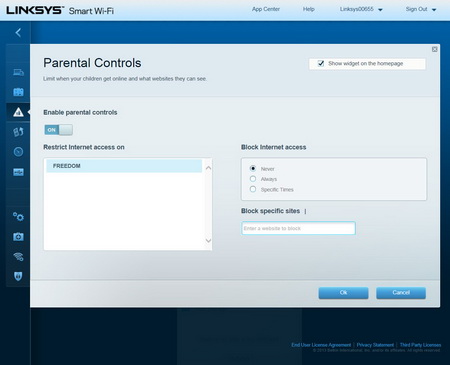This screenshot has width=450, height=365.
Task: Open the Device List sidebar icon
Action: pos(18,72)
